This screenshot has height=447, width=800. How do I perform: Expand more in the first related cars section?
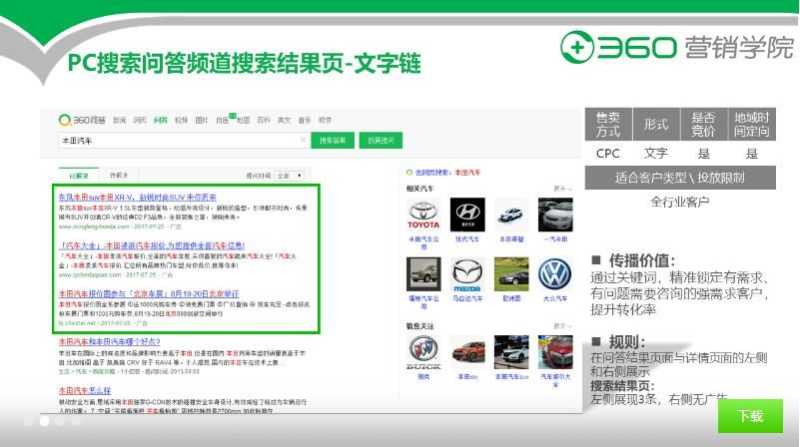click(562, 188)
